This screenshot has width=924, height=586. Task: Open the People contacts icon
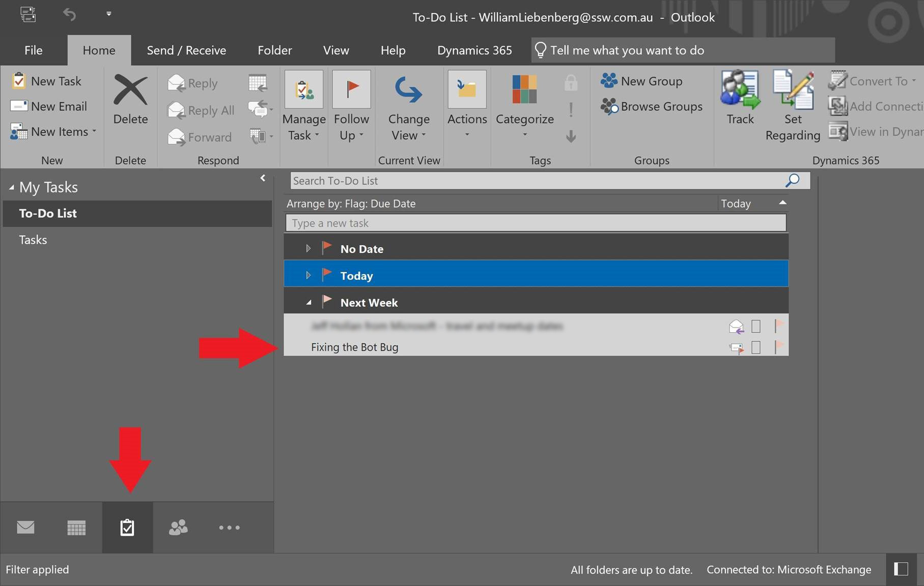[x=178, y=528]
